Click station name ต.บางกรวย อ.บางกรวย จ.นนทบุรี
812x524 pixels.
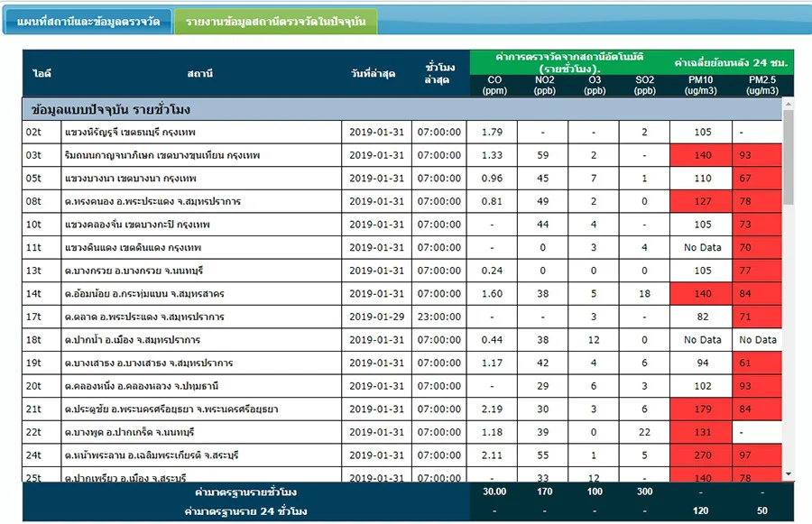point(134,271)
